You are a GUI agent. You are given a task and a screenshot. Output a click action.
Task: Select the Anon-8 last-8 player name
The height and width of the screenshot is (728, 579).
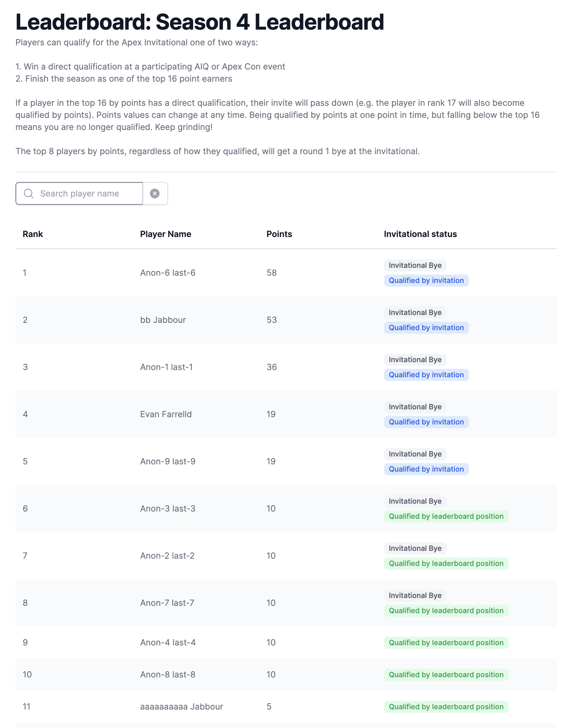[168, 674]
